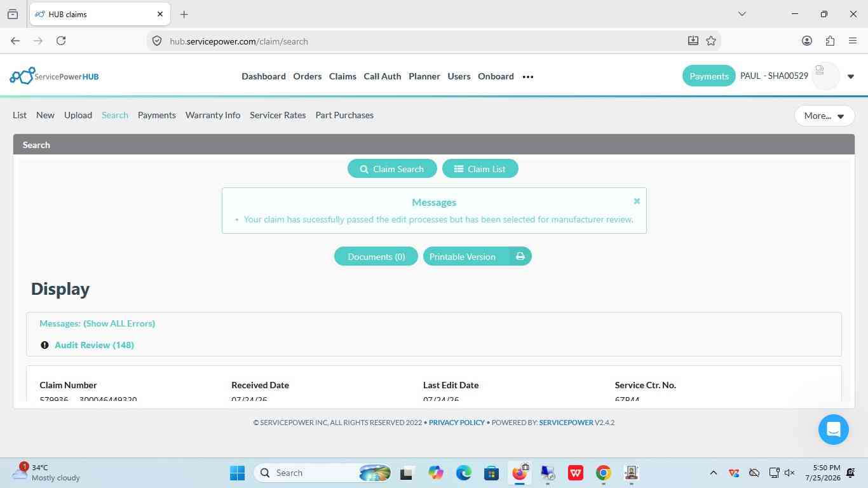Reload the page using the refresh icon

pos(61,41)
